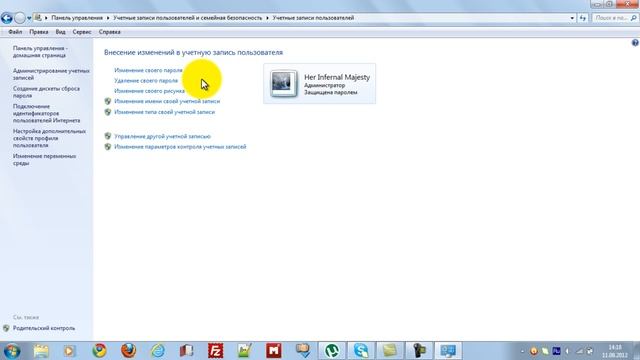Image resolution: width=640 pixels, height=360 pixels.
Task: Open the Вид menu
Action: (x=60, y=32)
